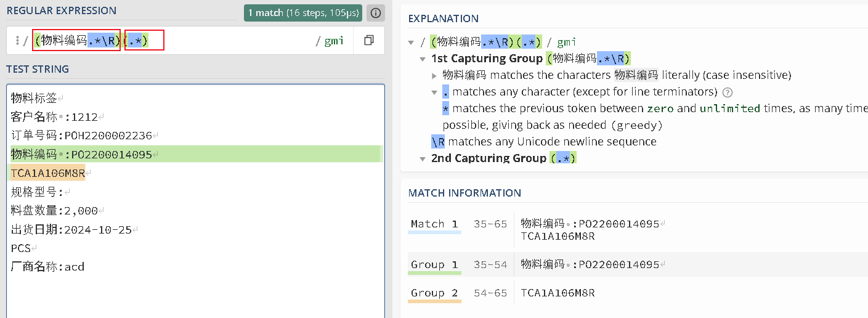Click the highlighted 'TCA1A106M8R' in test string
This screenshot has width=868, height=318.
pos(47,173)
